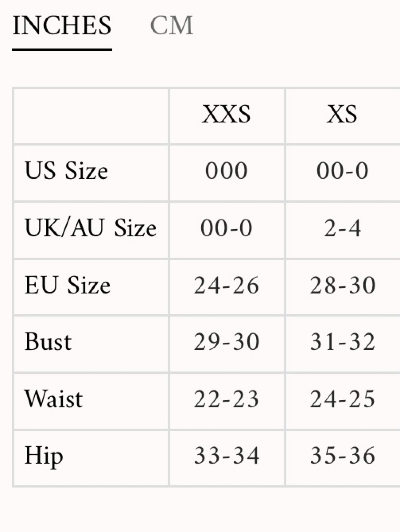Select the EU Size row label
The height and width of the screenshot is (532, 400).
point(67,285)
